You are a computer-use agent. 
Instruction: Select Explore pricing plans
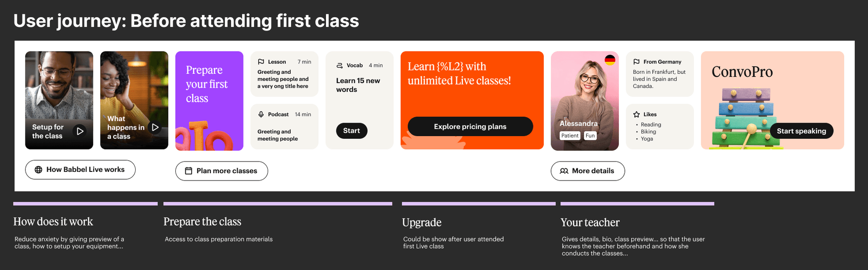click(x=470, y=127)
